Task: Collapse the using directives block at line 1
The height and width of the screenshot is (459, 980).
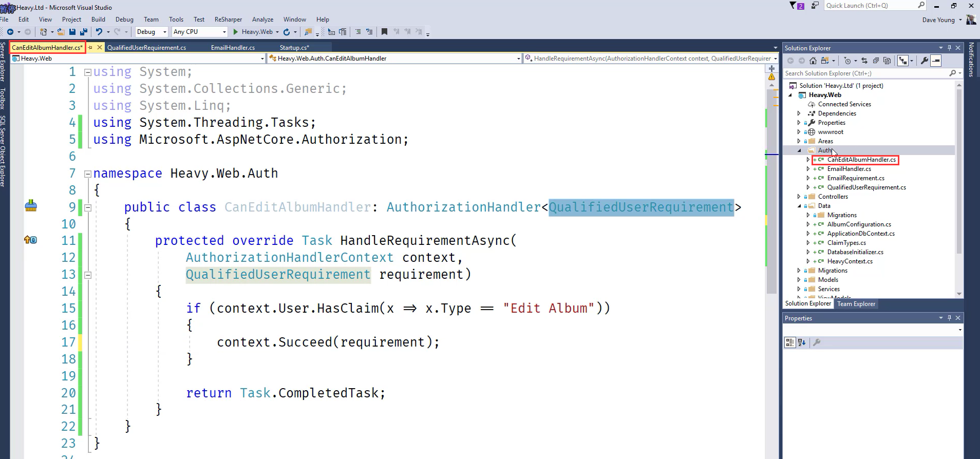Action: [x=88, y=72]
